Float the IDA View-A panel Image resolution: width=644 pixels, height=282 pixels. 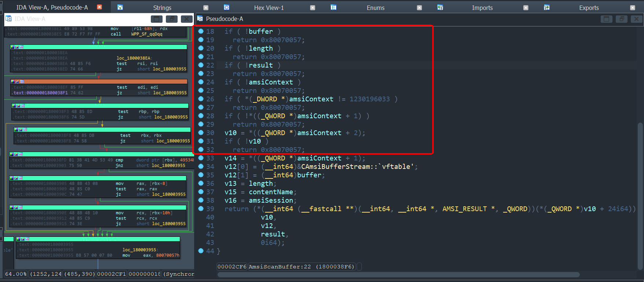(x=172, y=19)
